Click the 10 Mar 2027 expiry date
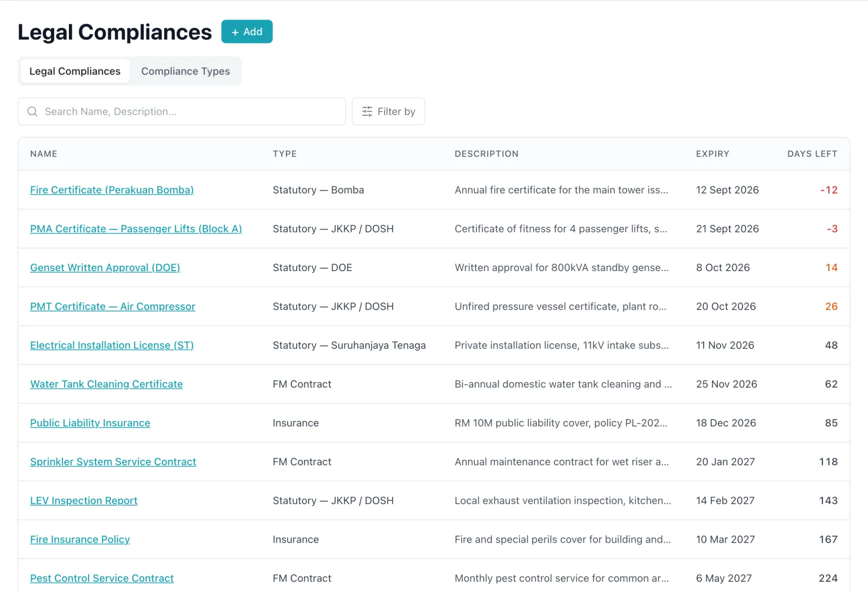This screenshot has height=592, width=868. pyautogui.click(x=725, y=539)
